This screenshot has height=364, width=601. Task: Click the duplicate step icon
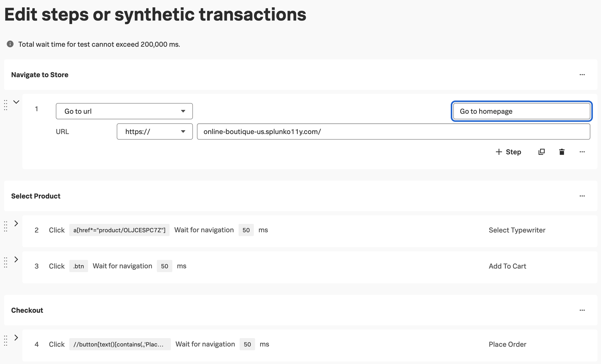[x=541, y=152]
